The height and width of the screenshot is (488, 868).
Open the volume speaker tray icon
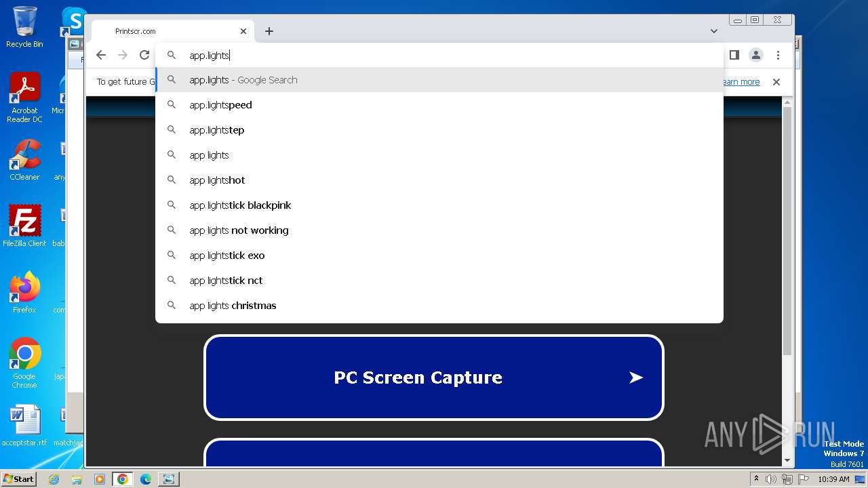[771, 479]
